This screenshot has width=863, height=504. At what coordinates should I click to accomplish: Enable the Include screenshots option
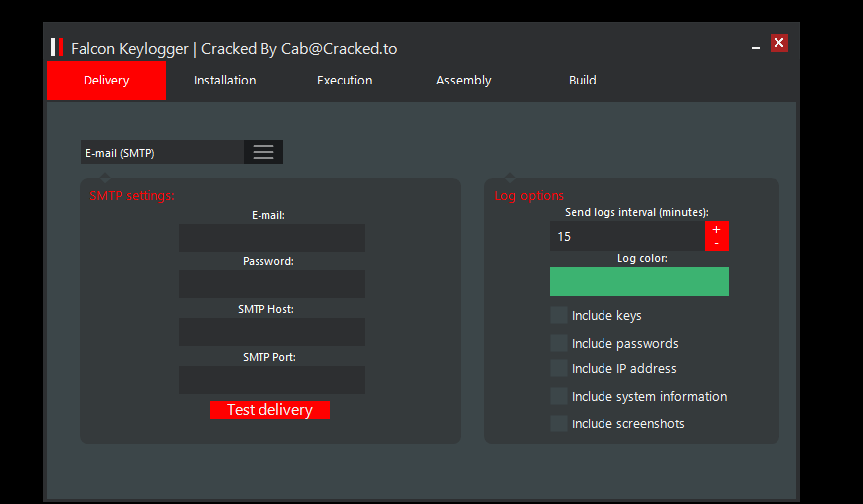point(559,423)
